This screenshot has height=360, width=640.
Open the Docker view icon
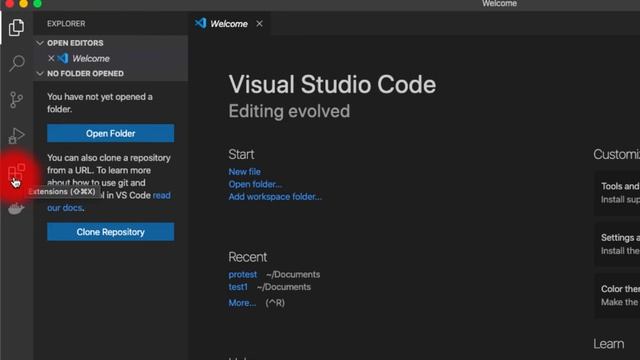[16, 209]
